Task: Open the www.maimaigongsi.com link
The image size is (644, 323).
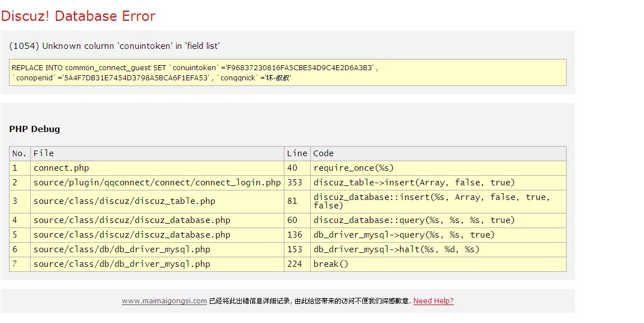Action: (164, 301)
